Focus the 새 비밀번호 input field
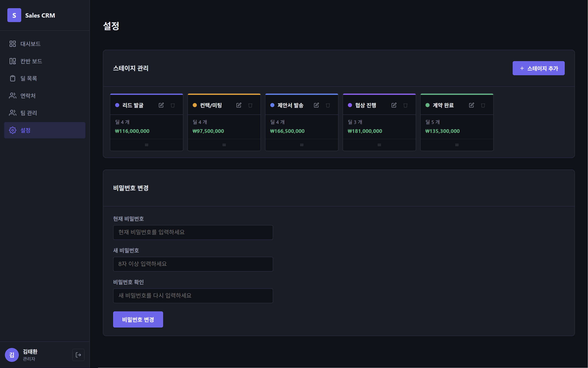The width and height of the screenshot is (588, 368). 193,264
